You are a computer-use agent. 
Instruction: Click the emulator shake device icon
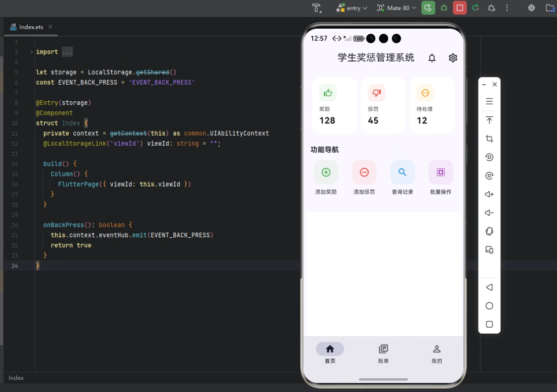(489, 231)
